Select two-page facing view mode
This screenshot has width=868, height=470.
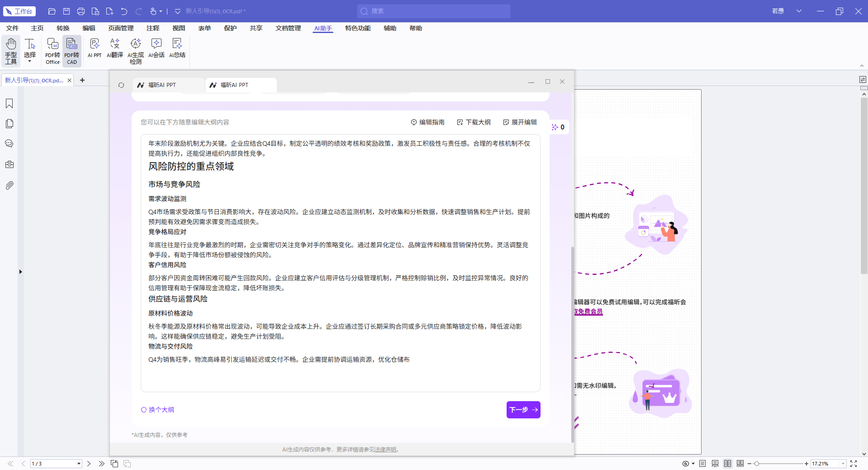[x=727, y=464]
